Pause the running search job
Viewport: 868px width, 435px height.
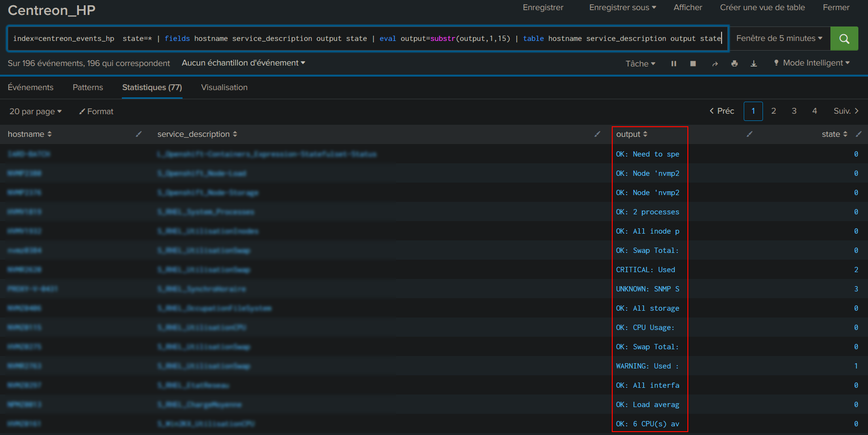tap(673, 64)
